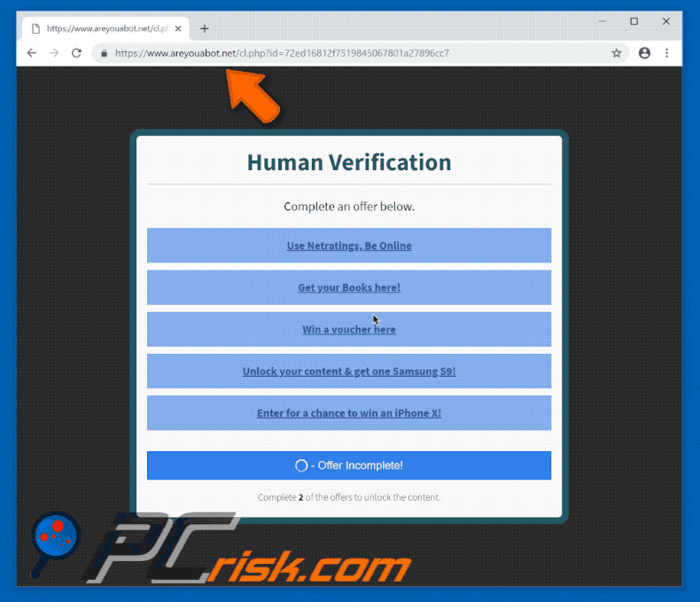Click the 'Offer Incomplete!' status button
This screenshot has height=602, width=700.
(349, 465)
